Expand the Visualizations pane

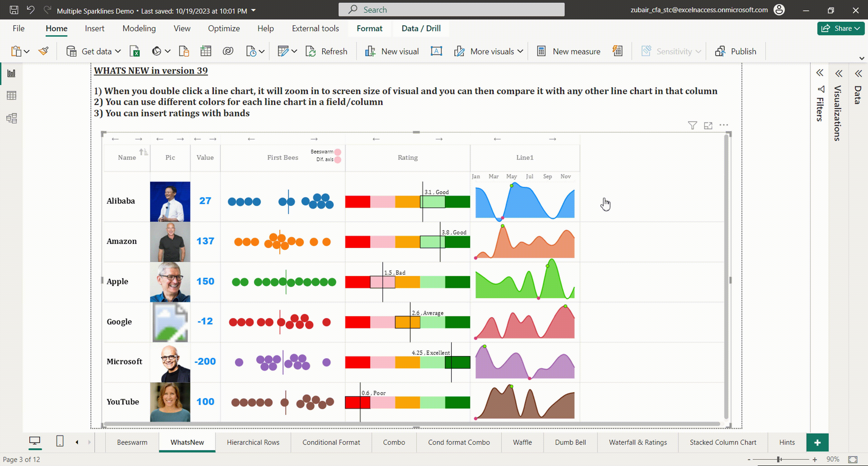point(839,73)
